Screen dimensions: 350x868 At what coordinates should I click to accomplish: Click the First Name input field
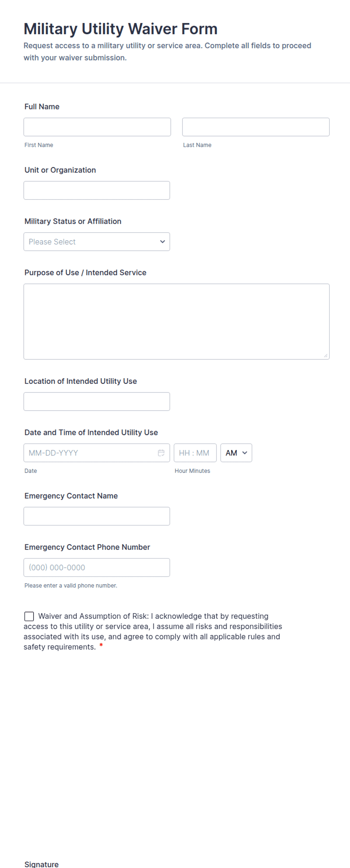pos(97,127)
